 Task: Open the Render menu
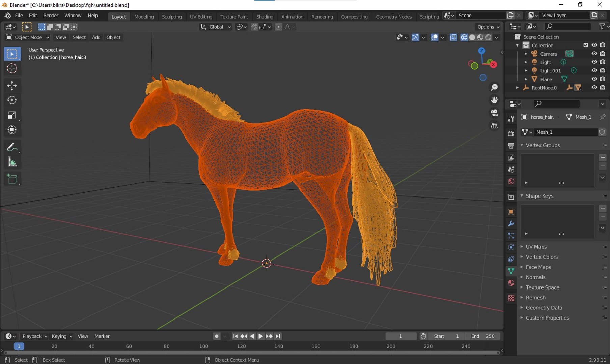(x=51, y=16)
